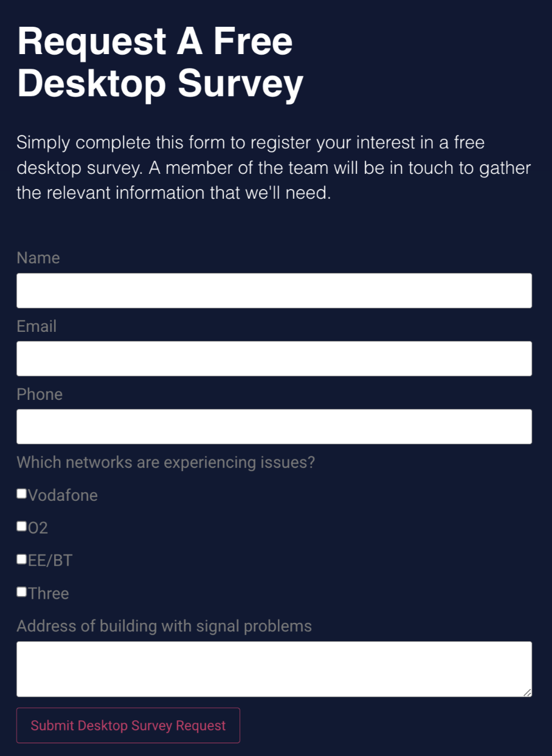
Task: Tick the Vodafone checkbox
Action: pyautogui.click(x=22, y=494)
